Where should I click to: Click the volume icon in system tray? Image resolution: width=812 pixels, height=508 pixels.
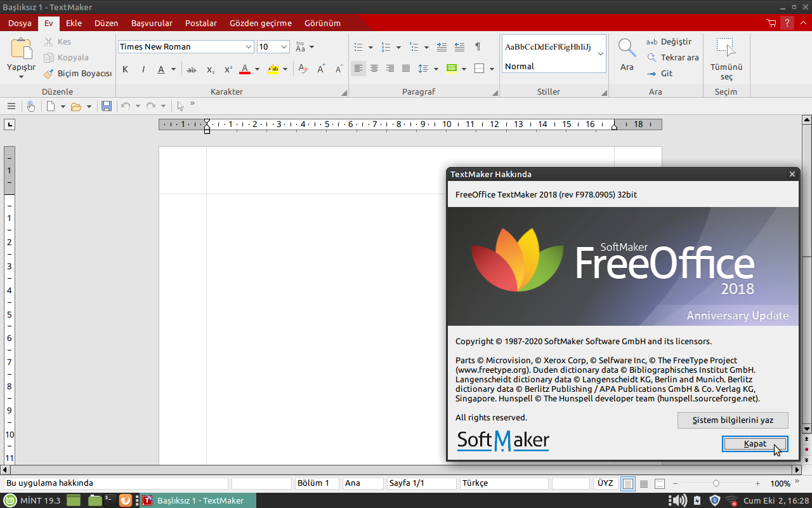pyautogui.click(x=679, y=500)
